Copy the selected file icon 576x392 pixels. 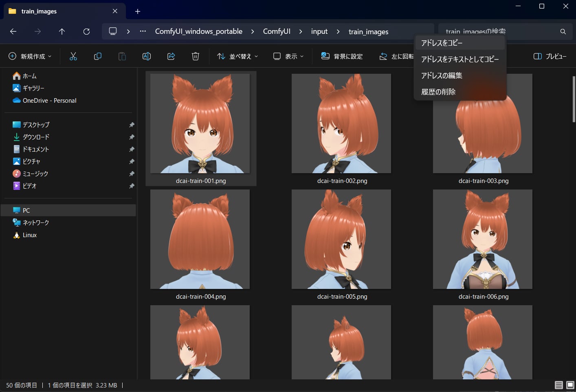[98, 56]
